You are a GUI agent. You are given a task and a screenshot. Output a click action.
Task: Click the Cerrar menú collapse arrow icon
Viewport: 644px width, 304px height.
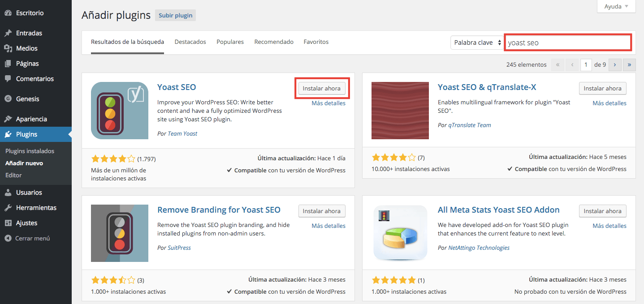pos(8,239)
